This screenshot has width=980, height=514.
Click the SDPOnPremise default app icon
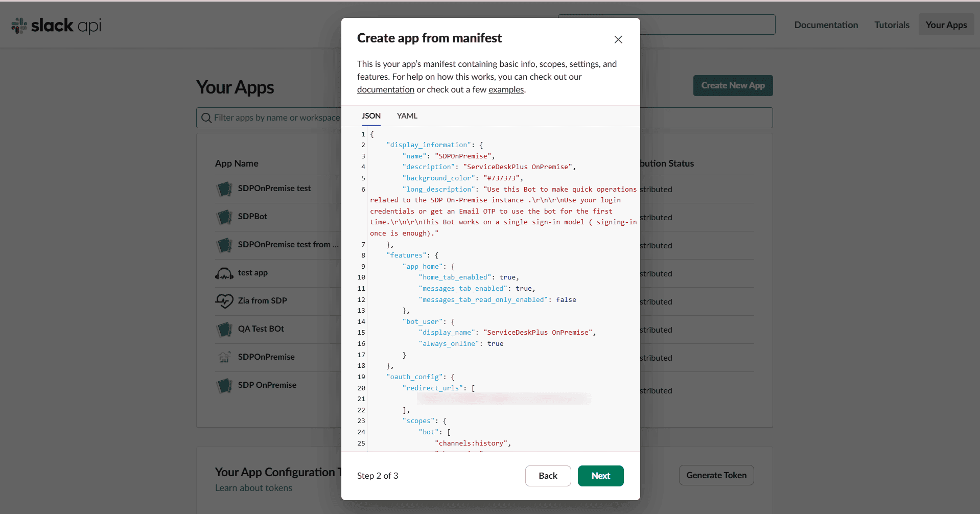tap(224, 358)
